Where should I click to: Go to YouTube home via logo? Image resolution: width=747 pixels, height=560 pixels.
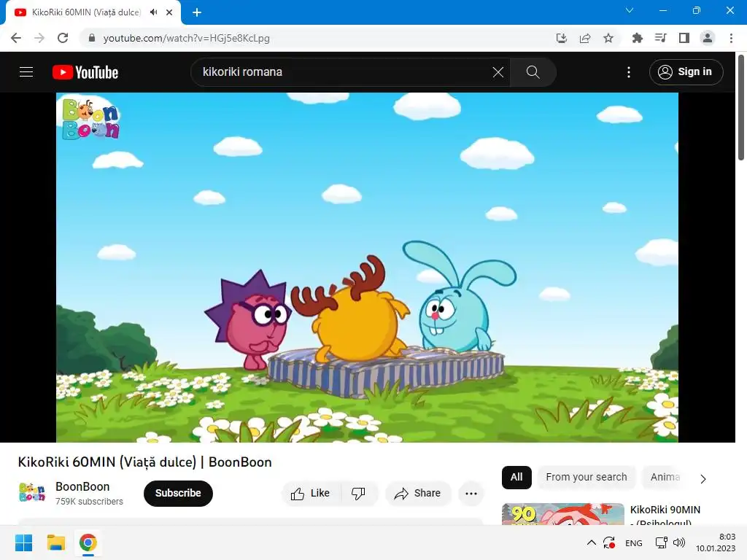point(85,72)
